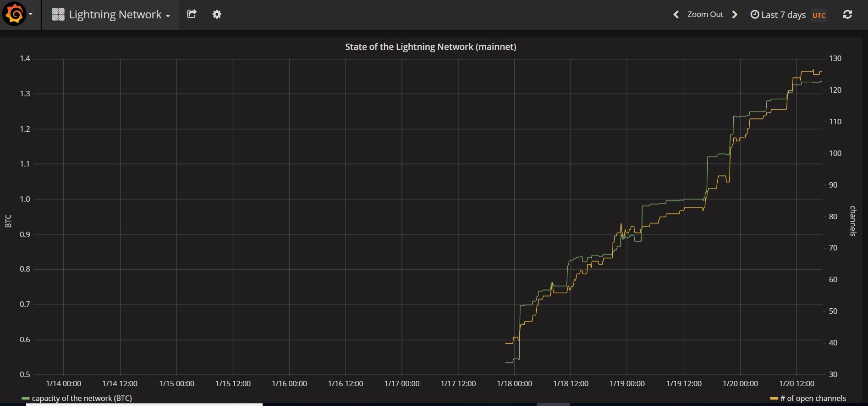
Task: Click the Zoom Out time button
Action: point(705,15)
